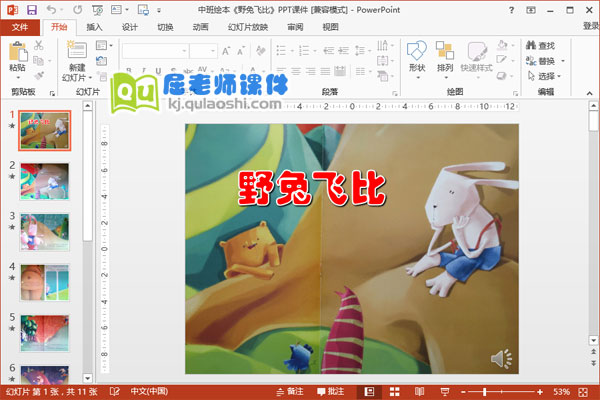Click the Save icon in quick access toolbar

pyautogui.click(x=32, y=9)
